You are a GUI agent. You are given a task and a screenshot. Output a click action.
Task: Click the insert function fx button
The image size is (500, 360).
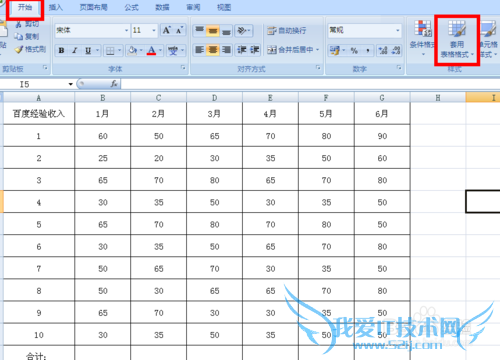pyautogui.click(x=114, y=84)
